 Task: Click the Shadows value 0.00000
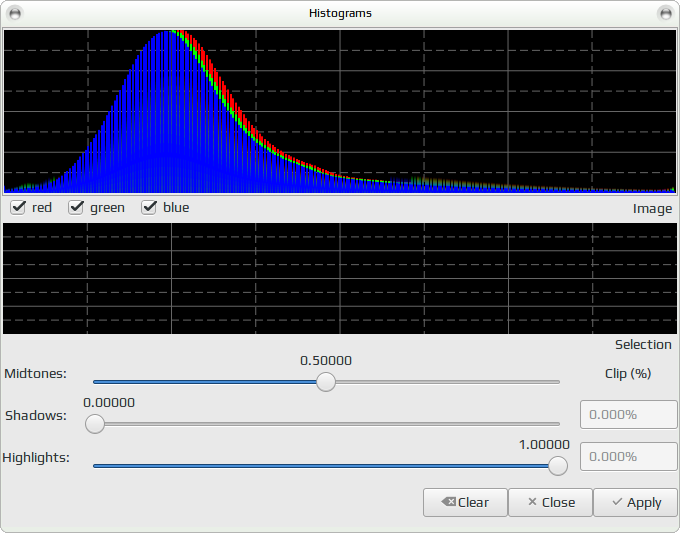[109, 402]
